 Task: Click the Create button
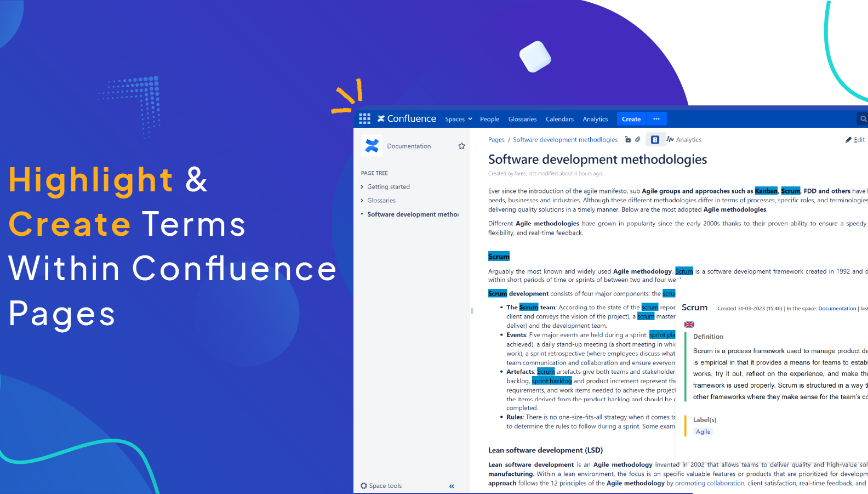tap(631, 119)
